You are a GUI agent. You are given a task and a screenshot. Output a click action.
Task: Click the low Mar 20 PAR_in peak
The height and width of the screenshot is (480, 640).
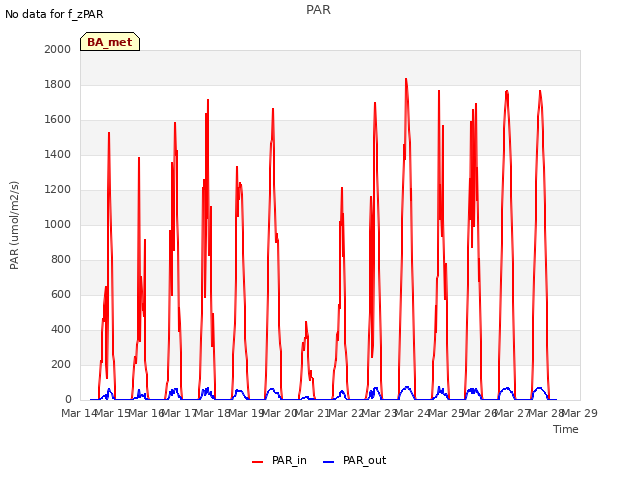[x=306, y=322]
